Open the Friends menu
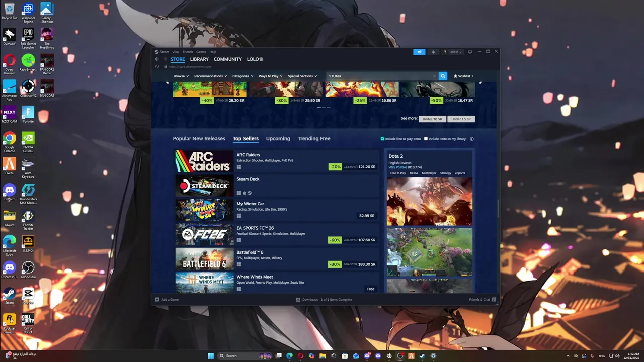 pos(188,52)
